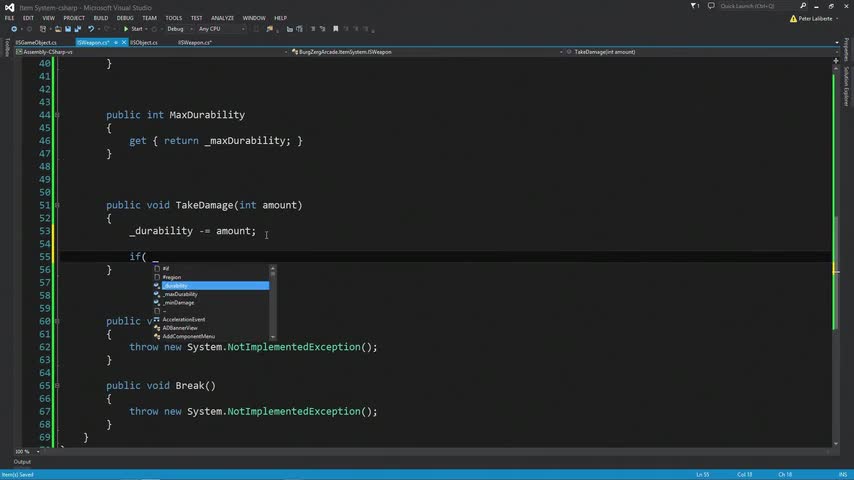The height and width of the screenshot is (480, 854).
Task: Open the Assembly-CSharp-vs project dropdown
Action: pyautogui.click(x=151, y=52)
